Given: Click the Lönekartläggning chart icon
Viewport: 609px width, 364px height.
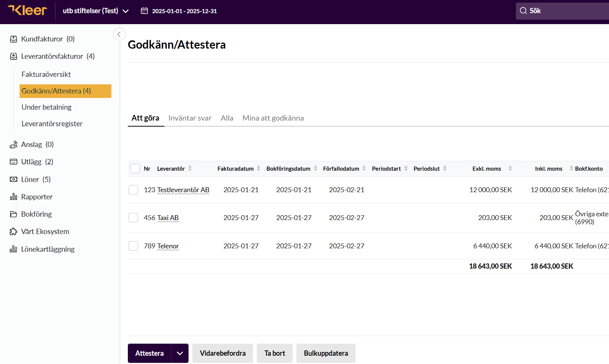Looking at the screenshot, I should [x=14, y=249].
